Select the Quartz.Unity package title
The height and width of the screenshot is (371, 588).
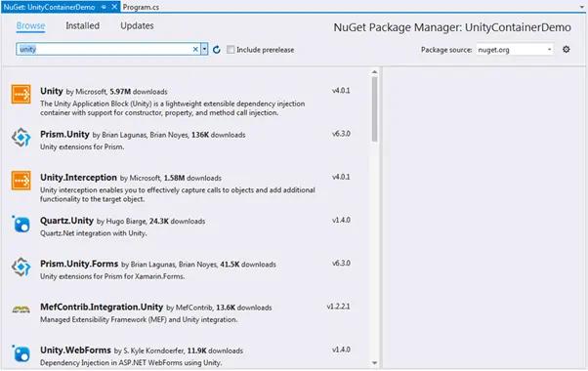tap(66, 221)
